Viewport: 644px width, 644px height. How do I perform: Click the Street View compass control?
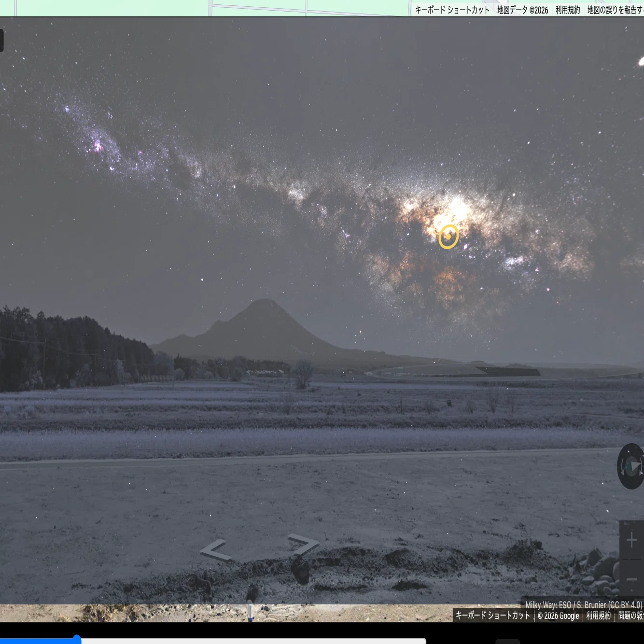[x=631, y=466]
